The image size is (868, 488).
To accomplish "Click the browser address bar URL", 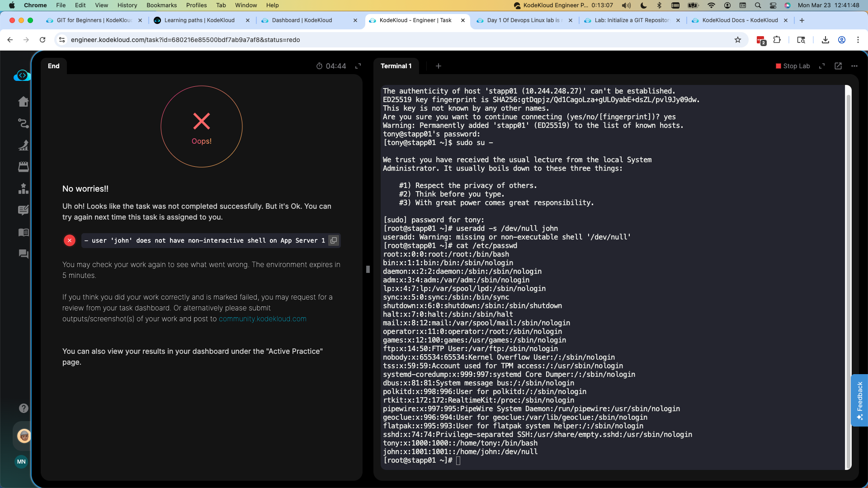I will point(185,40).
